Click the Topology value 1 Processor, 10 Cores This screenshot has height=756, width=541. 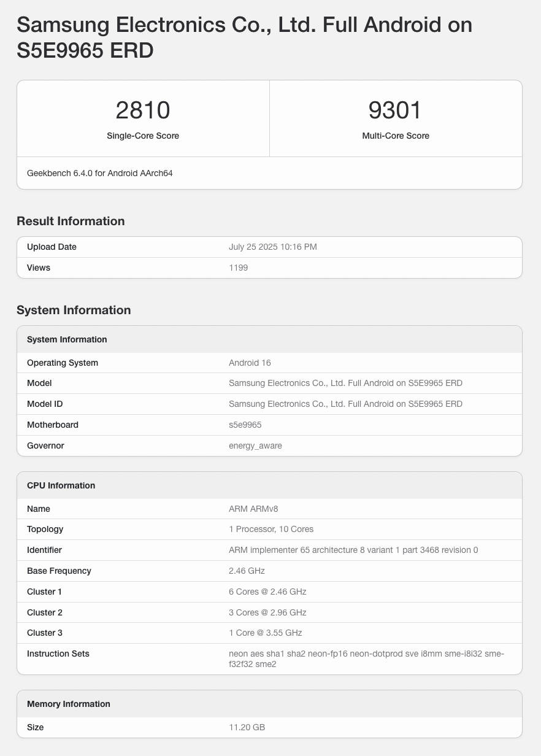[270, 529]
